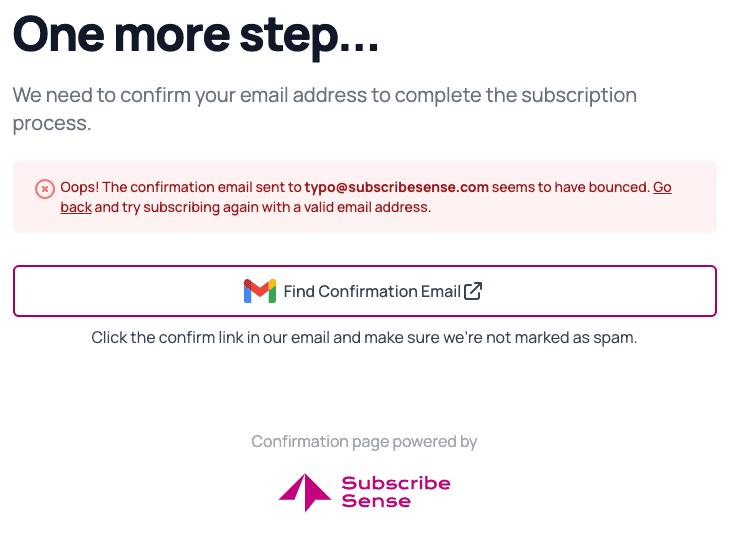Click the red circled X error icon

(x=45, y=189)
